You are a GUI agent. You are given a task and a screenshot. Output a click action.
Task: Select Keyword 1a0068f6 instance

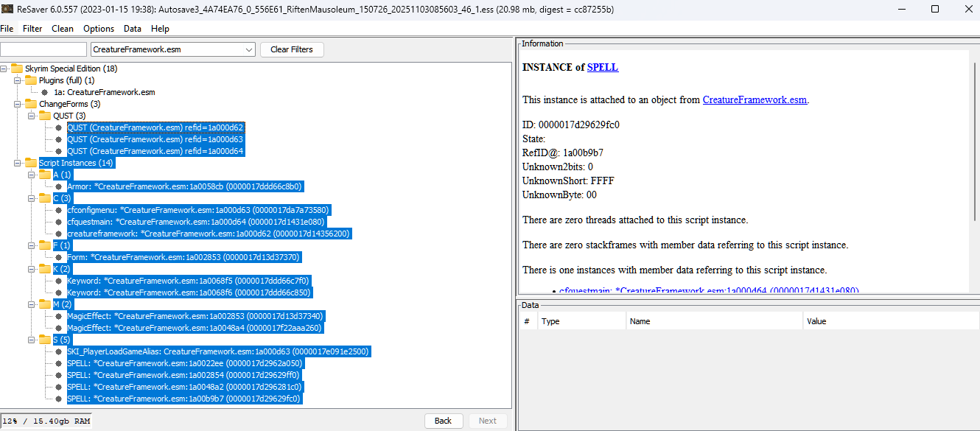click(189, 292)
